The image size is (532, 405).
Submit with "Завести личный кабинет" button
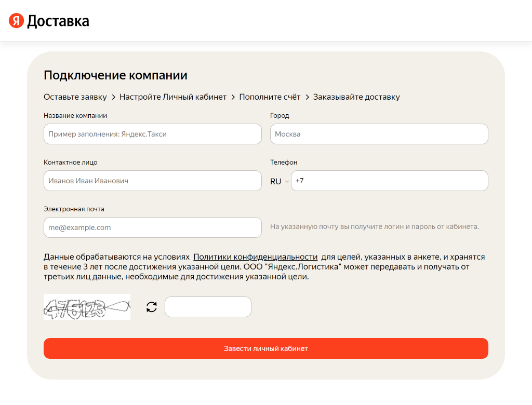[266, 348]
